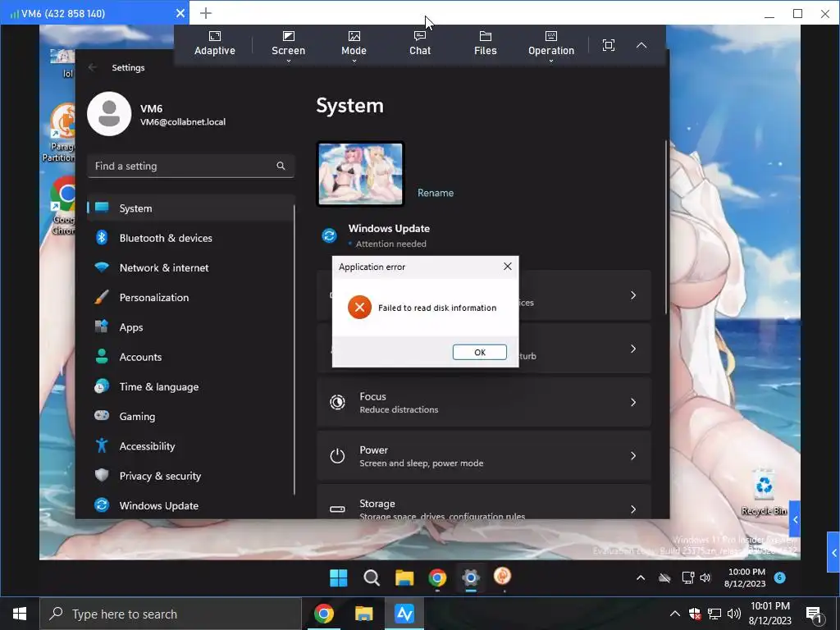
Task: Click remote tray volume icon
Action: 705,577
